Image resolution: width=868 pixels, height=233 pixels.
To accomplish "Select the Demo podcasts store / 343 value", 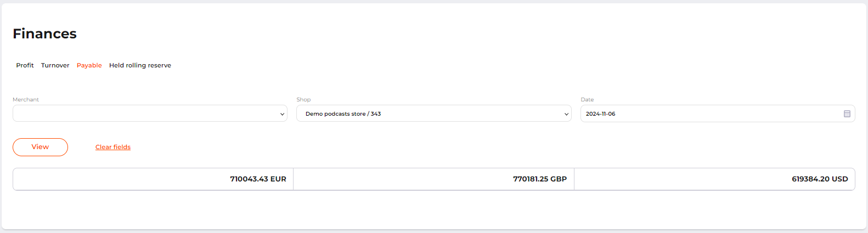I will tap(343, 114).
